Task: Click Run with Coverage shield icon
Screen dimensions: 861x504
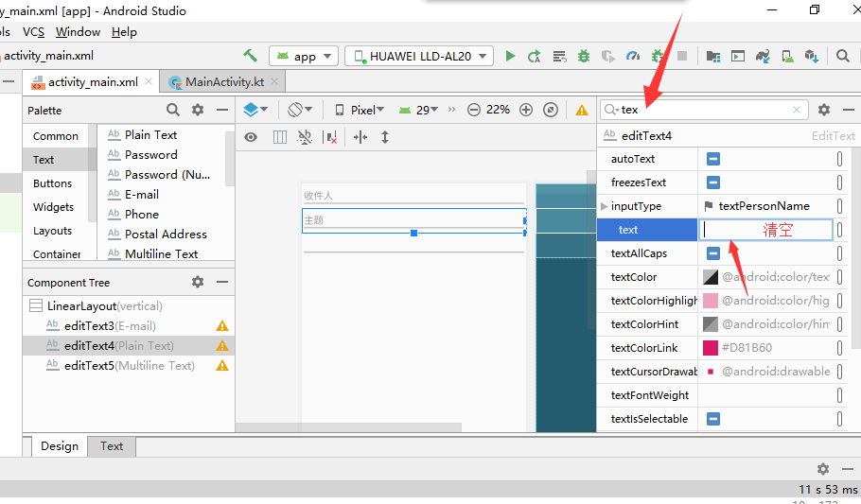Action: point(607,56)
